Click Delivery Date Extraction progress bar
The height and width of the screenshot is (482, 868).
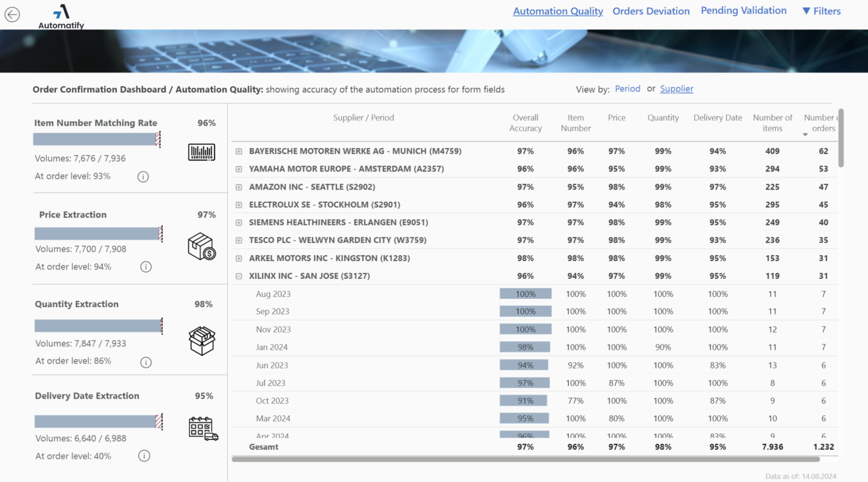point(98,421)
